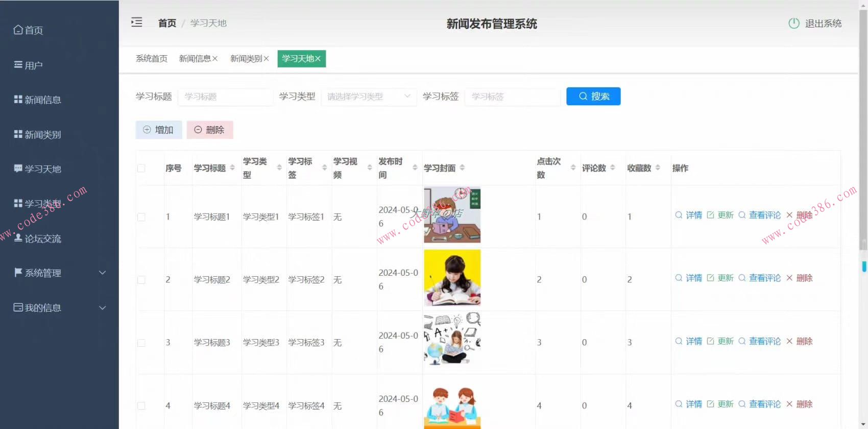Screen dimensions: 868x429
Task: Click 查看评论 for 学习标题1
Action: pos(760,215)
